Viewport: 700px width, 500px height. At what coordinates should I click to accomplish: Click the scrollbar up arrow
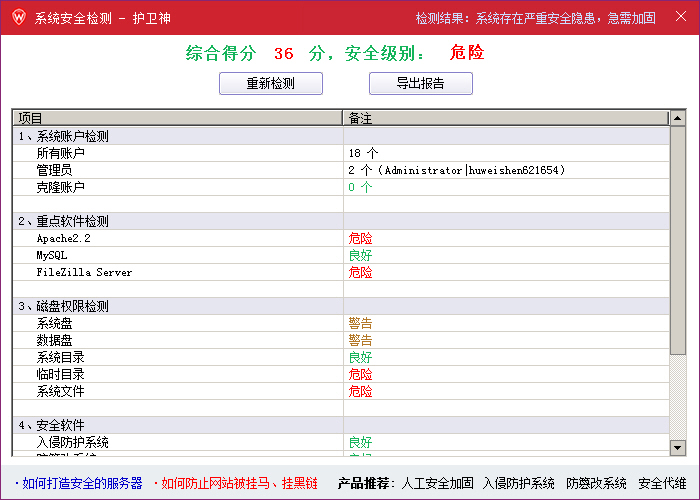[678, 118]
